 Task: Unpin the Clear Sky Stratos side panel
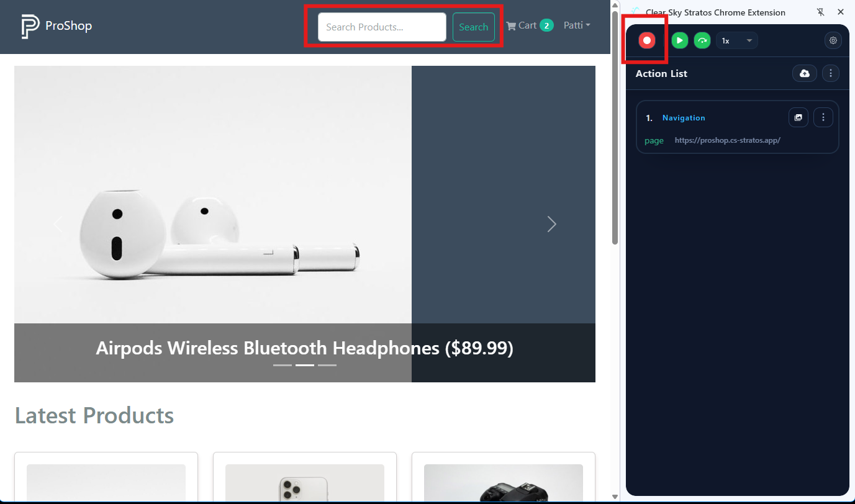point(820,12)
